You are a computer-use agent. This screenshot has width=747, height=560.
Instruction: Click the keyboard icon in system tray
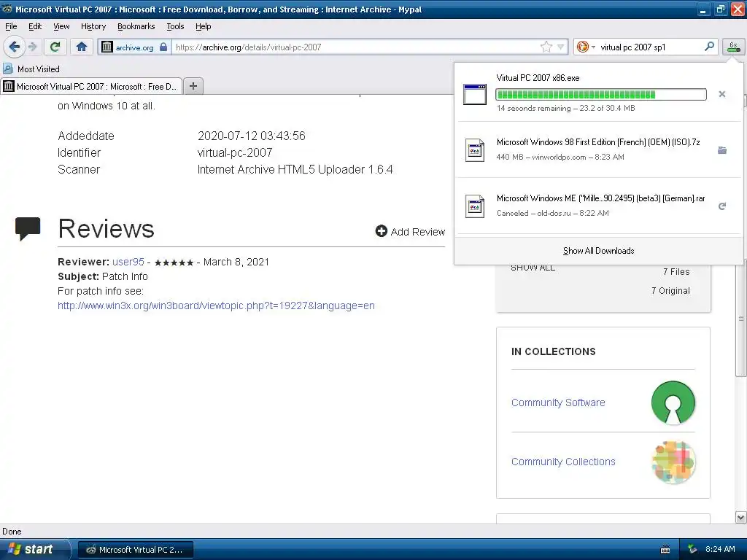point(665,550)
